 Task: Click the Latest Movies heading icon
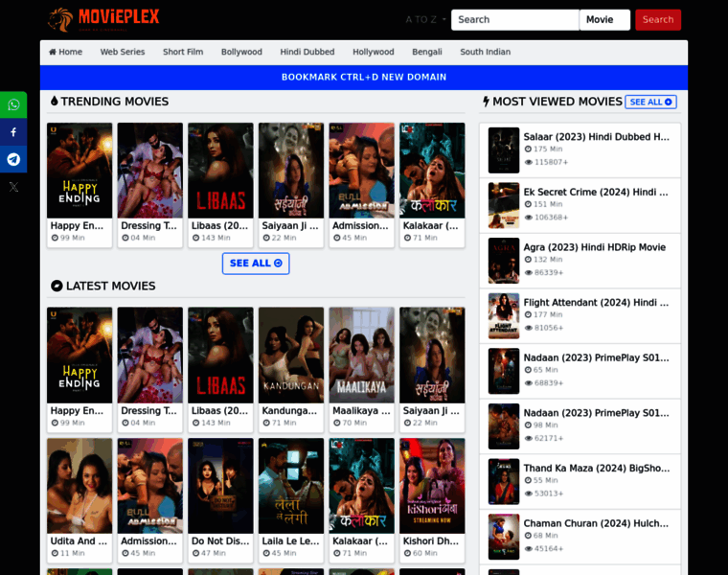click(57, 286)
